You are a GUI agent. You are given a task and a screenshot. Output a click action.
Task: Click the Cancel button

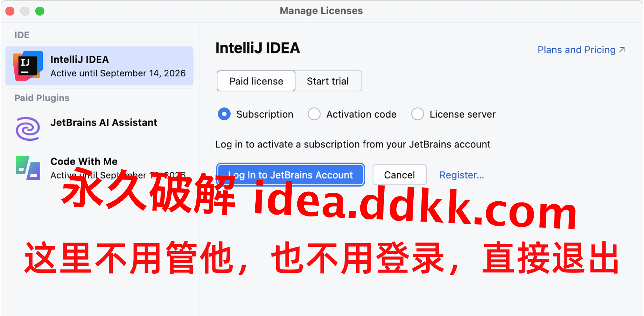point(399,175)
